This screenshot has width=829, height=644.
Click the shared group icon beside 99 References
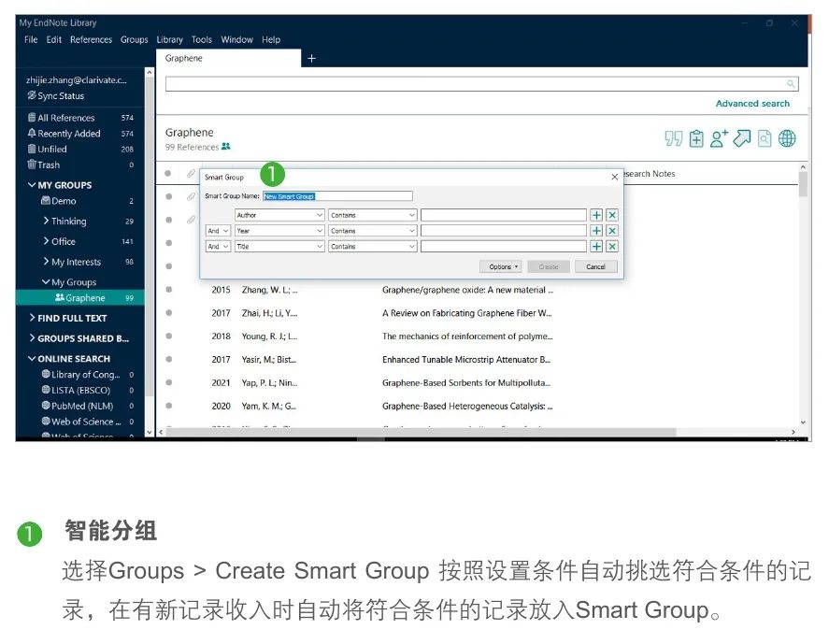pyautogui.click(x=226, y=147)
